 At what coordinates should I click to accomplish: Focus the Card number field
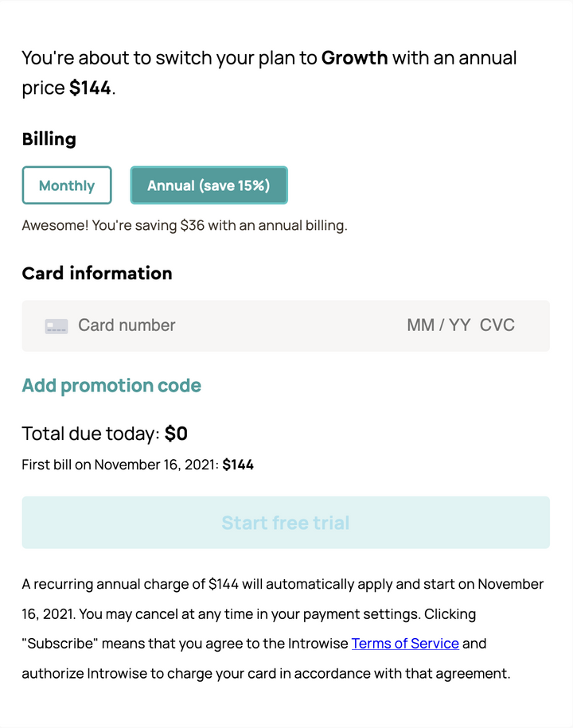pos(127,325)
